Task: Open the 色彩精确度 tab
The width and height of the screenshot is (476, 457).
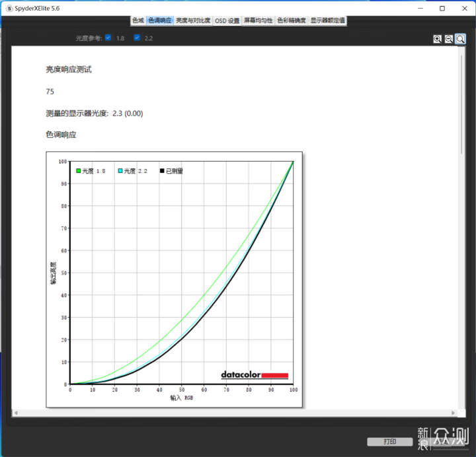Action: pos(292,20)
